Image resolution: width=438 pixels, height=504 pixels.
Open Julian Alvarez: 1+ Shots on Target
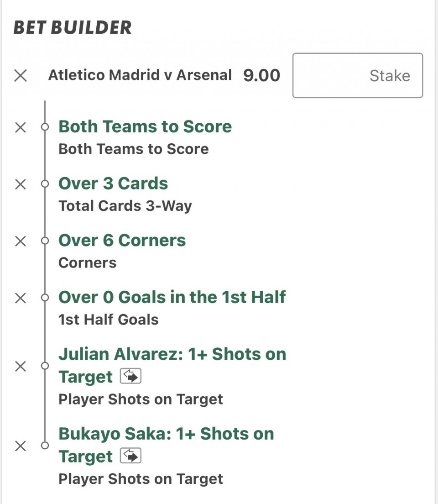point(172,355)
